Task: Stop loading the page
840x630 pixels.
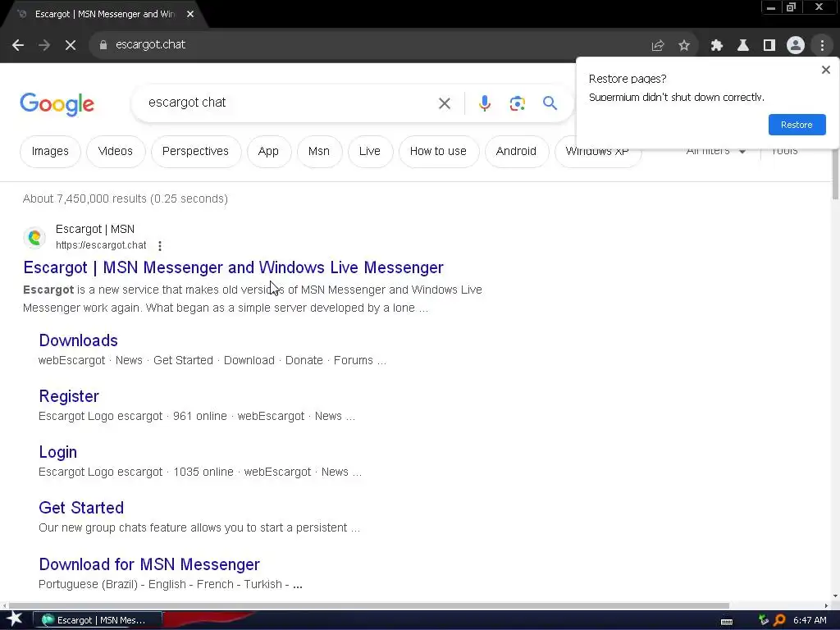Action: coord(71,45)
